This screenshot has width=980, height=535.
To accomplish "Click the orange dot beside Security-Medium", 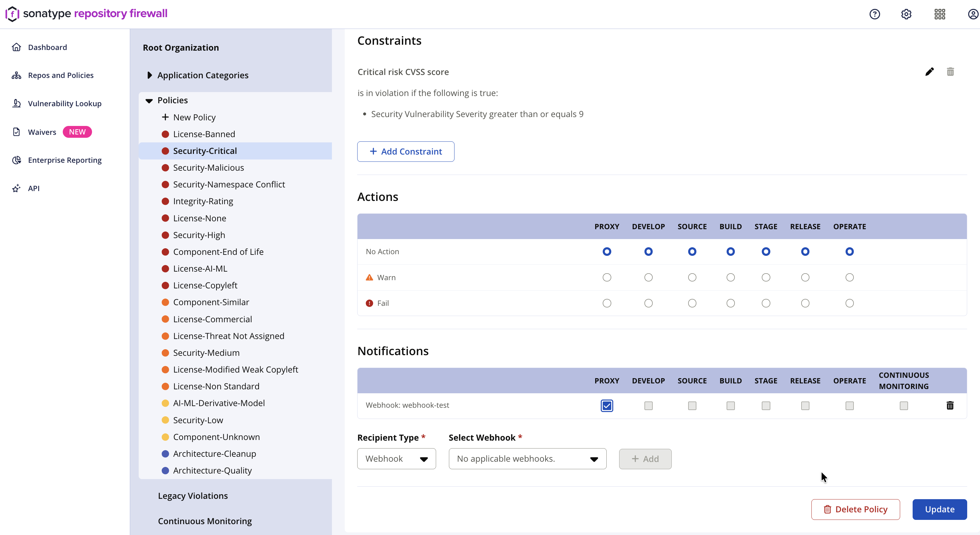I will pos(165,353).
